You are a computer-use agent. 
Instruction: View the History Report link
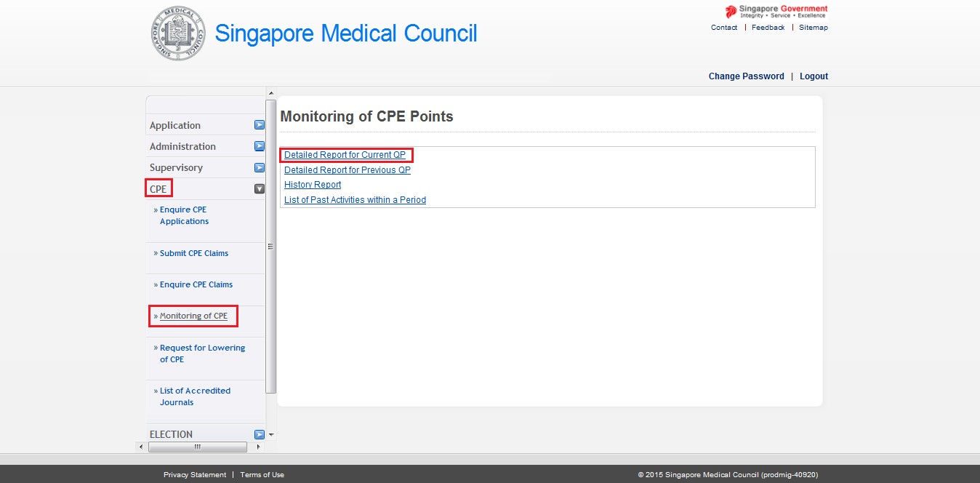(313, 185)
